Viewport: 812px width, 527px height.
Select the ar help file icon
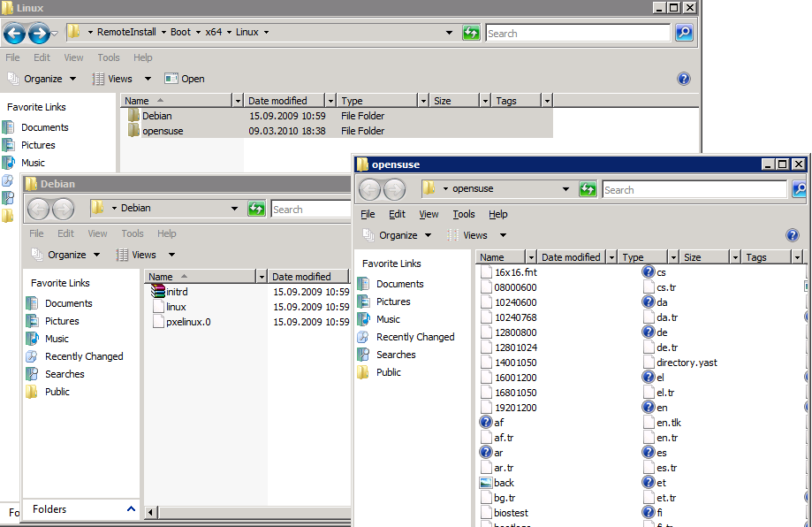click(486, 452)
